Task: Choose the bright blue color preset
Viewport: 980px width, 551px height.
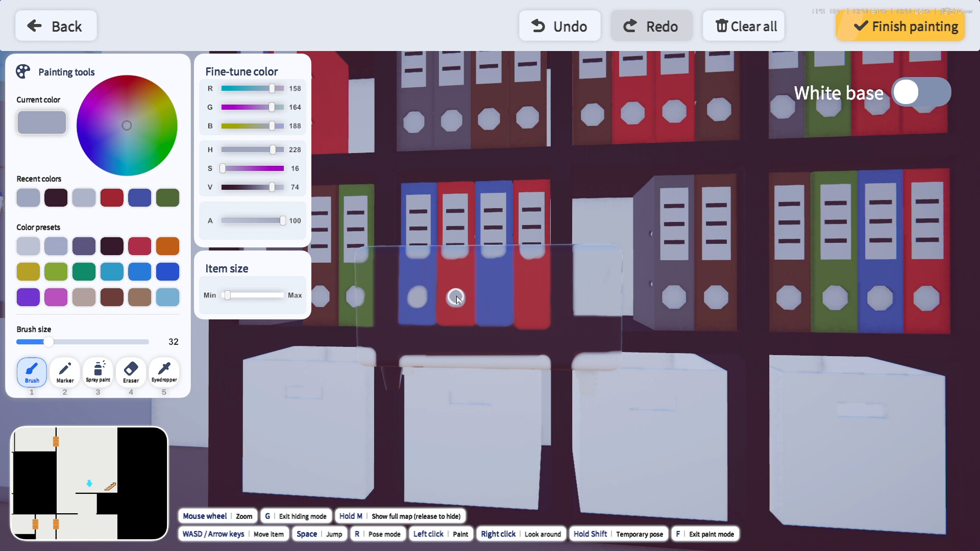Action: (139, 271)
